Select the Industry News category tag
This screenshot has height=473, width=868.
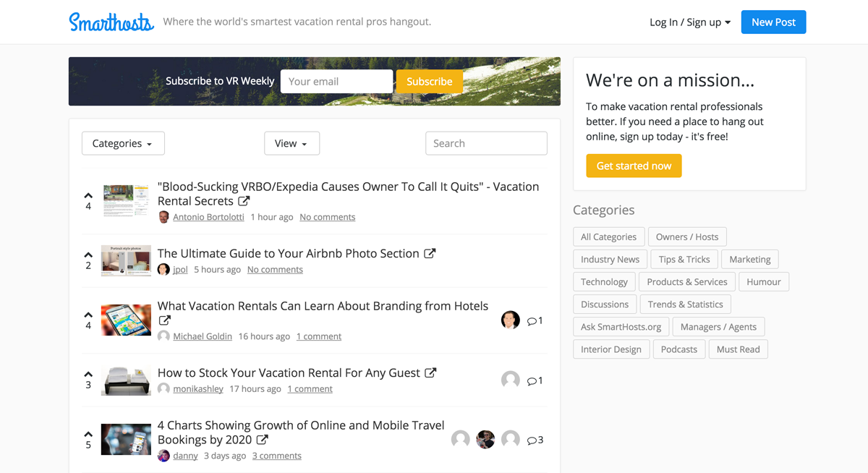pyautogui.click(x=610, y=259)
